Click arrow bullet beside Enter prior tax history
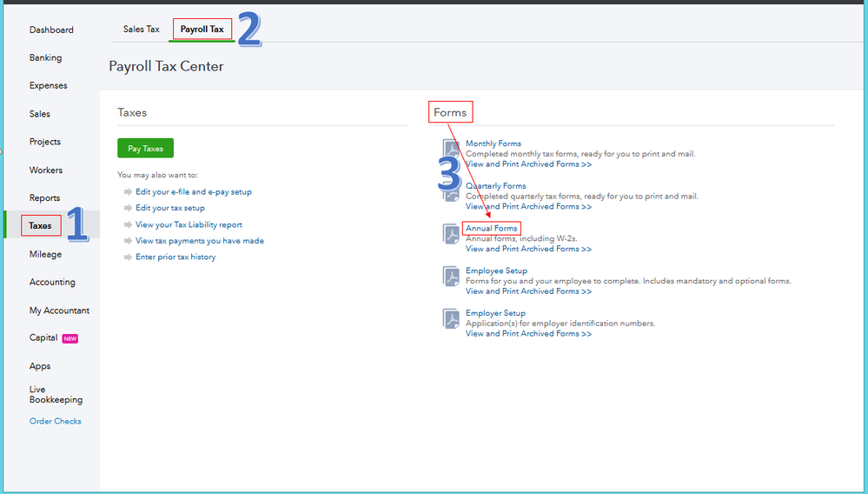Image resolution: width=868 pixels, height=494 pixels. [128, 257]
